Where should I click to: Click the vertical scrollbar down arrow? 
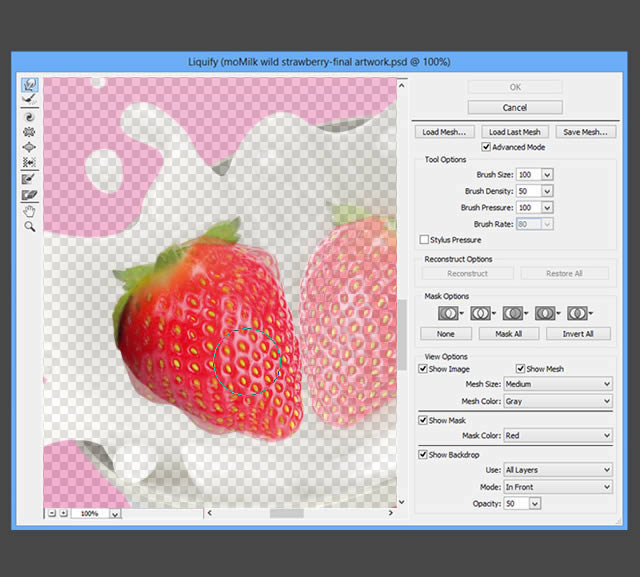click(402, 502)
